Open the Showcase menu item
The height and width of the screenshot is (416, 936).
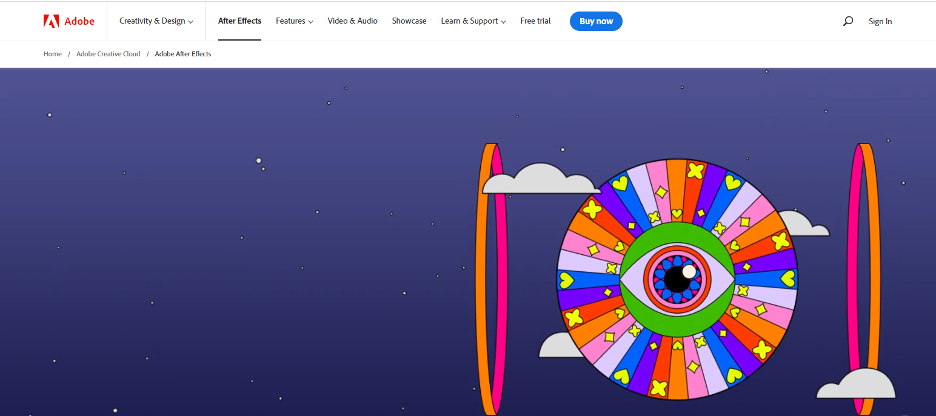[x=409, y=21]
